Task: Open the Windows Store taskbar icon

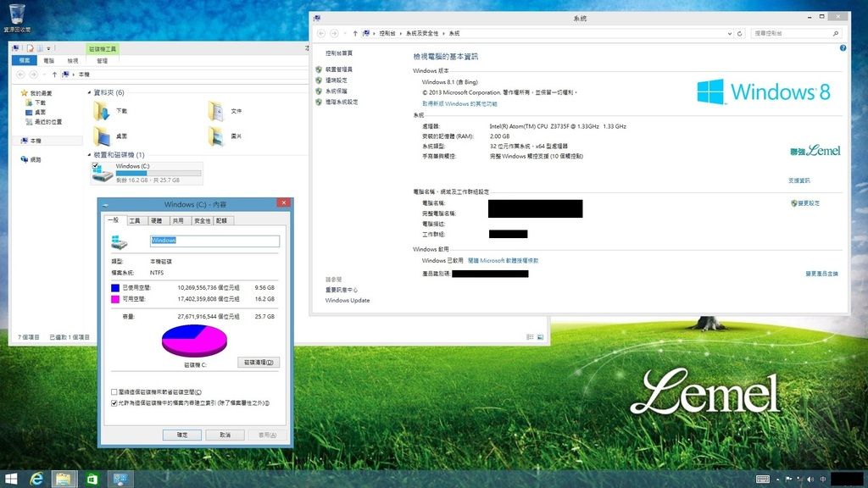Action: click(x=92, y=479)
